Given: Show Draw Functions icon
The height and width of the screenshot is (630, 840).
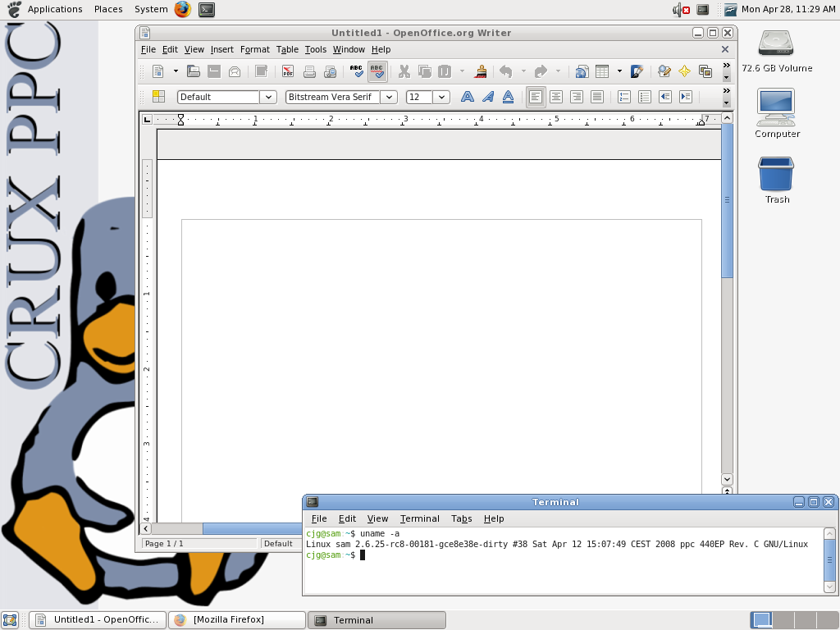Looking at the screenshot, I should point(637,71).
